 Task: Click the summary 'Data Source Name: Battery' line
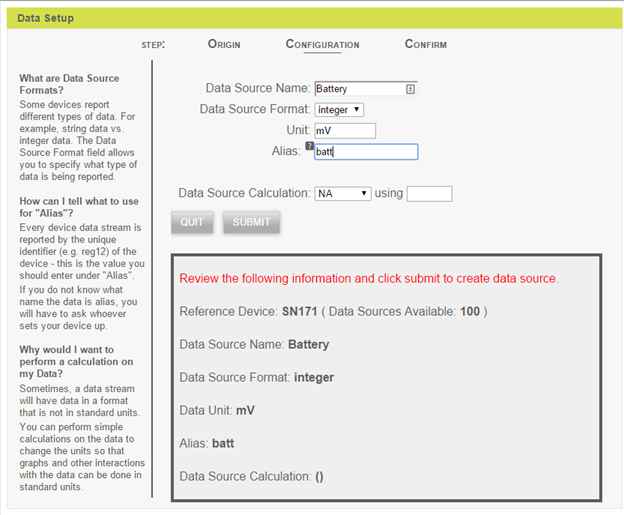coord(254,344)
